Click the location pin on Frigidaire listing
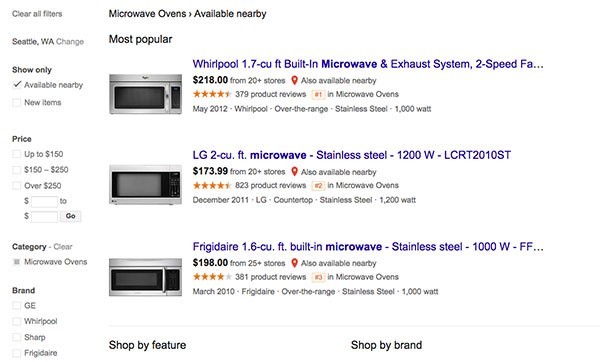 point(294,263)
